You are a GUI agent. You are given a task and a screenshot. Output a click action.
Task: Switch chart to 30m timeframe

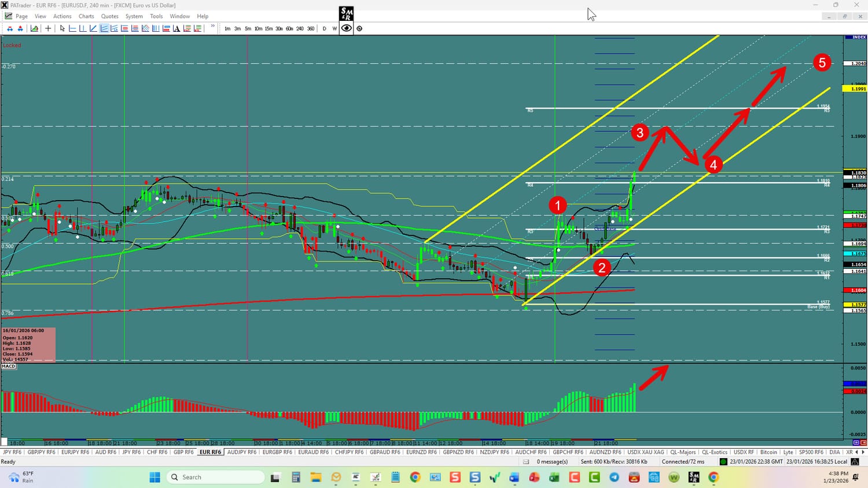click(x=279, y=28)
